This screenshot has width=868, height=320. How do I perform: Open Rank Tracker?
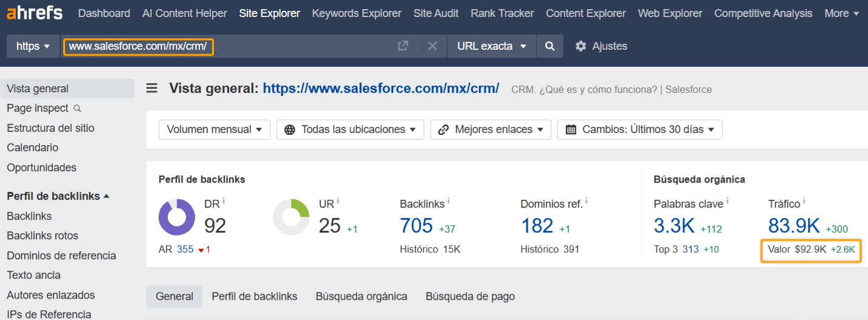502,13
